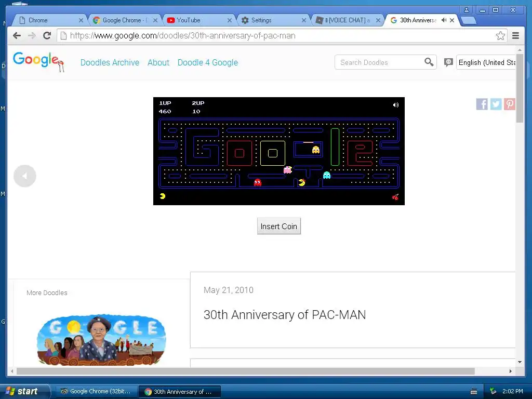Screen dimensions: 532x399
Task: Close the YouTube tab
Action: tap(230, 20)
